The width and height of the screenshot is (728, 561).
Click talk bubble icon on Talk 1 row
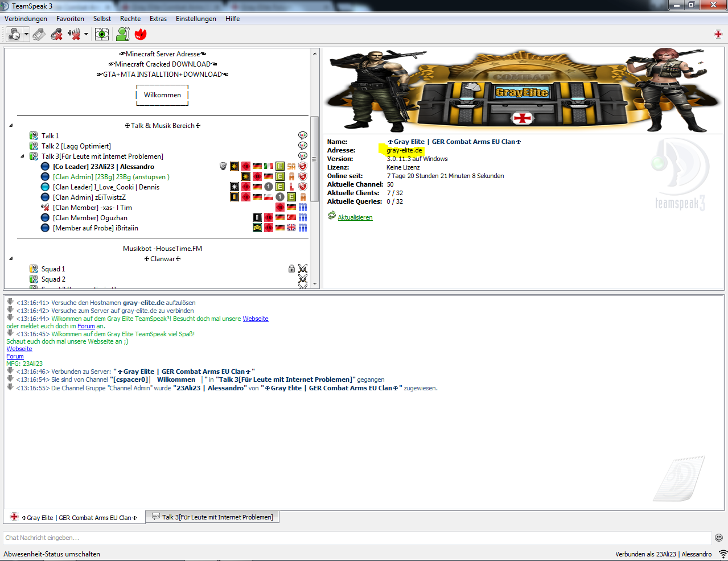click(303, 135)
